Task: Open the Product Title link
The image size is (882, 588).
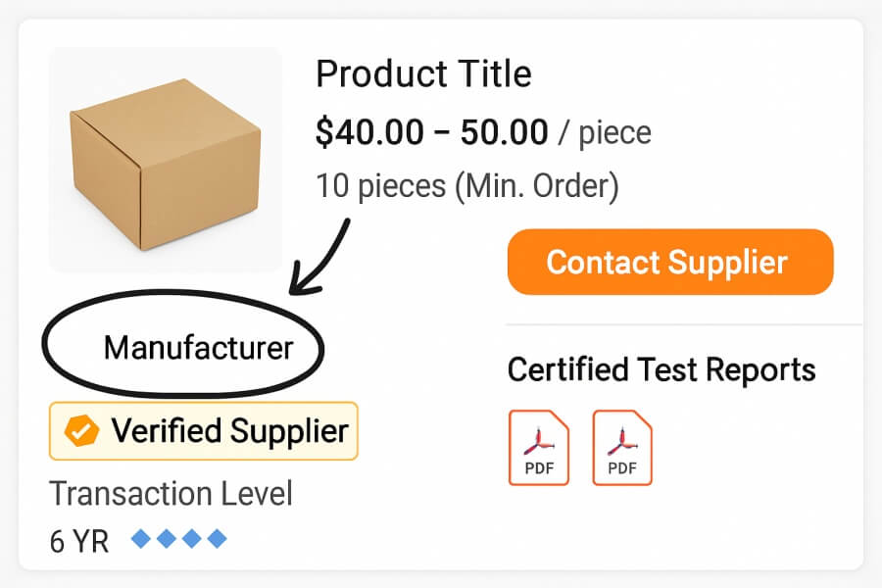Action: tap(423, 74)
